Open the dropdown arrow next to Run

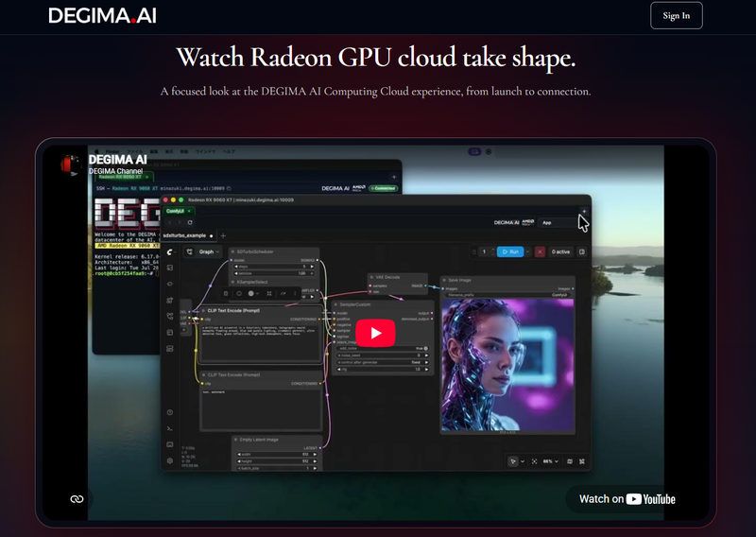click(x=528, y=251)
